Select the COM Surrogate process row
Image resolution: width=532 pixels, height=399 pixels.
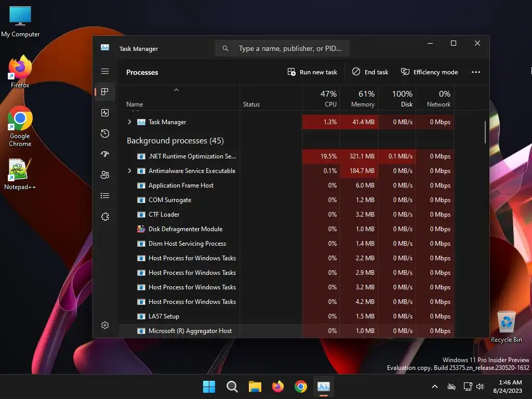tap(286, 200)
